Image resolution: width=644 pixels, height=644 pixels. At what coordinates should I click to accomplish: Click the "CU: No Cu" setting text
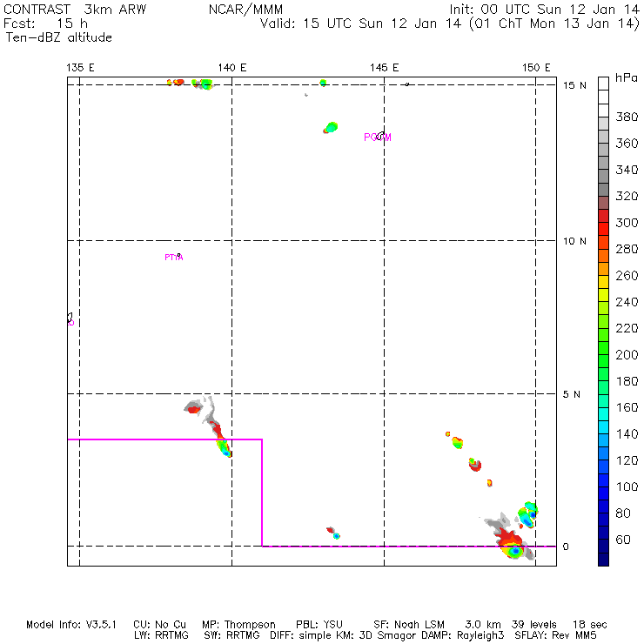tap(159, 625)
